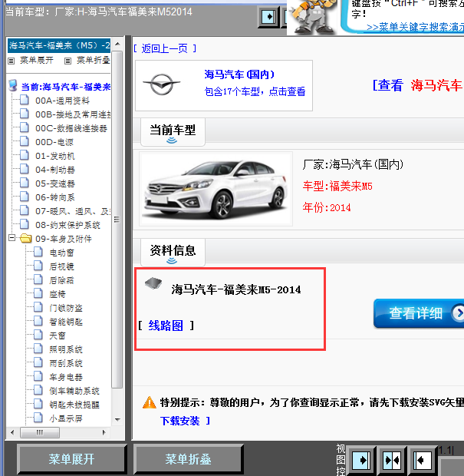Click the tree vertical scrollbar thumb

click(x=117, y=219)
